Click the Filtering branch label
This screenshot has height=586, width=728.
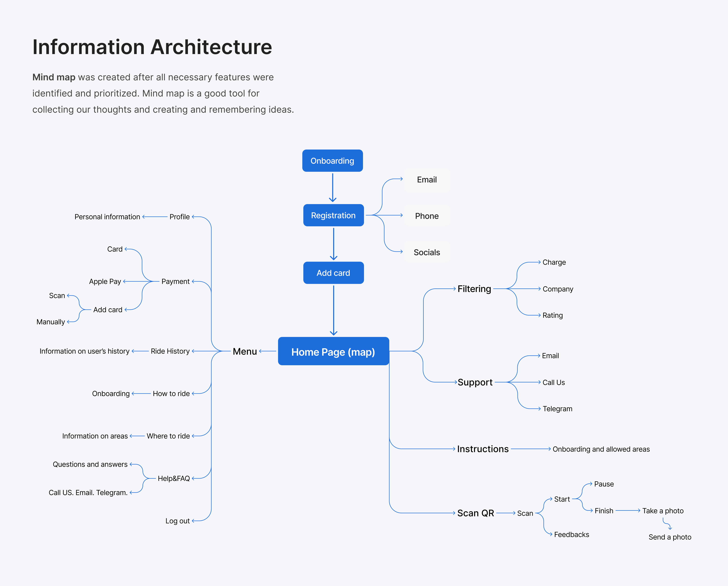click(x=474, y=289)
